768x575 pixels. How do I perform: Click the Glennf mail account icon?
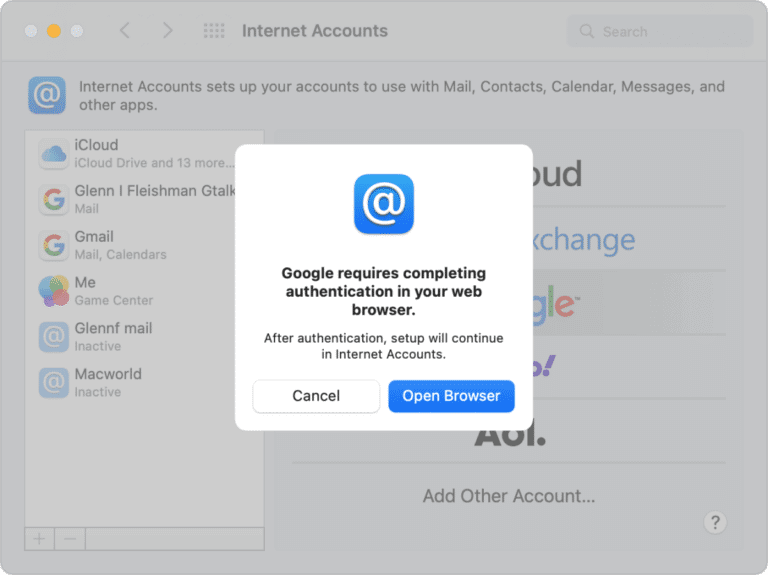(53, 337)
